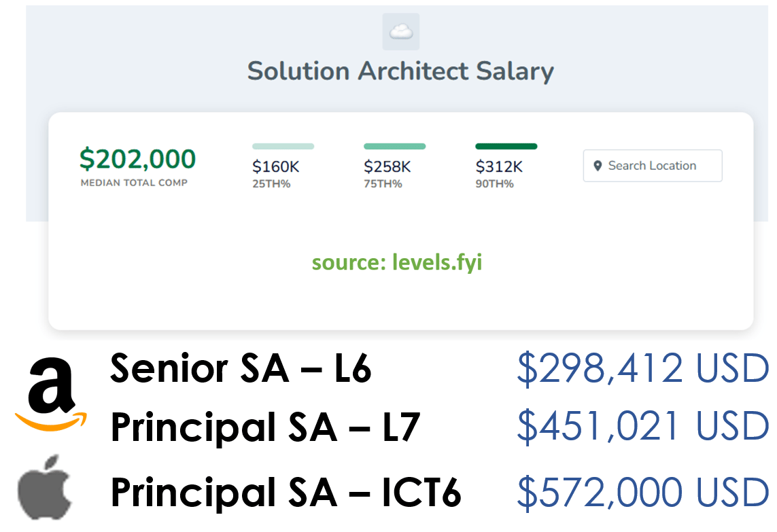
Task: Click the cloud icon above the title
Action: pos(401,32)
